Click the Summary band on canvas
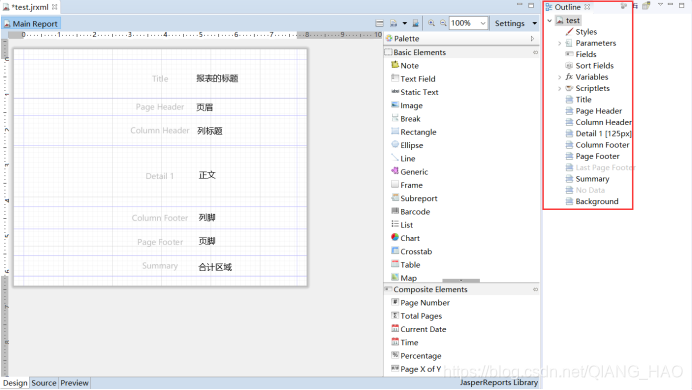This screenshot has height=390, width=692. coord(160,266)
